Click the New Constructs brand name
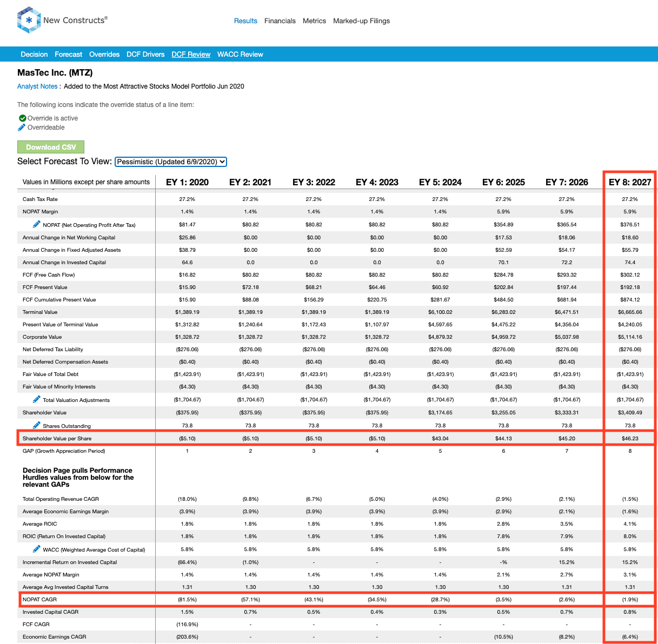The width and height of the screenshot is (658, 644). [75, 20]
